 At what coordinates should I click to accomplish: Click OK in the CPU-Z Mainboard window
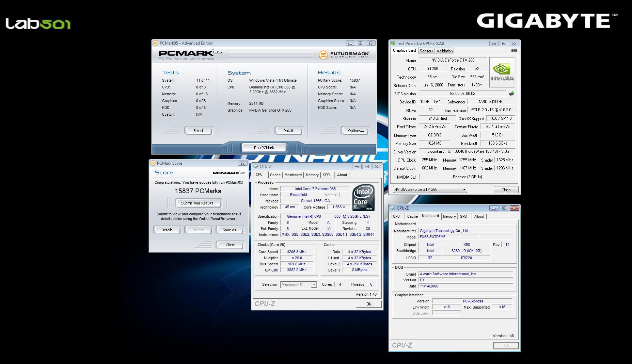coord(506,346)
